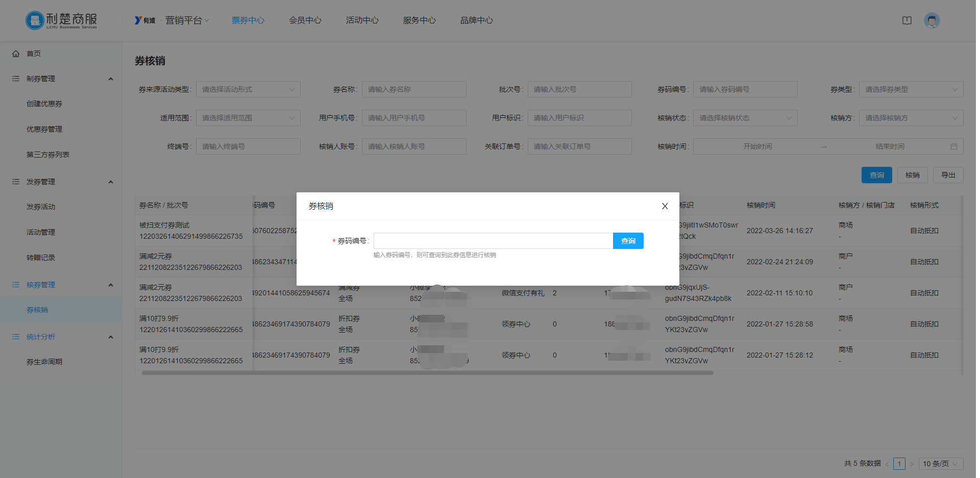The width and height of the screenshot is (980, 478).
Task: Click the 开始时间 date field
Action: point(757,146)
